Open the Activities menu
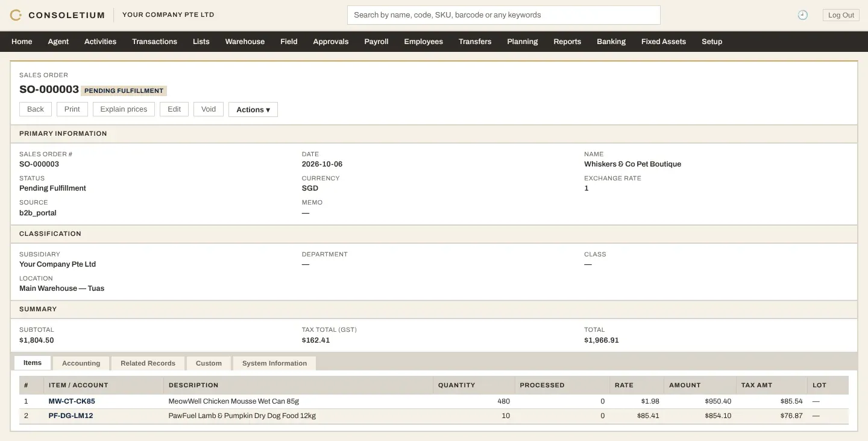 [100, 42]
